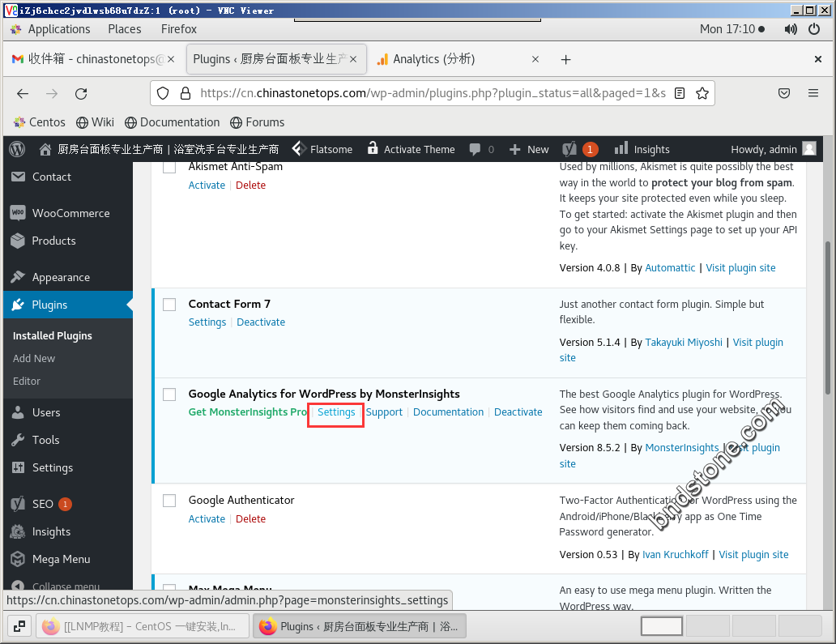The width and height of the screenshot is (836, 644).
Task: Close the Analytics (分析) tab
Action: pyautogui.click(x=535, y=59)
